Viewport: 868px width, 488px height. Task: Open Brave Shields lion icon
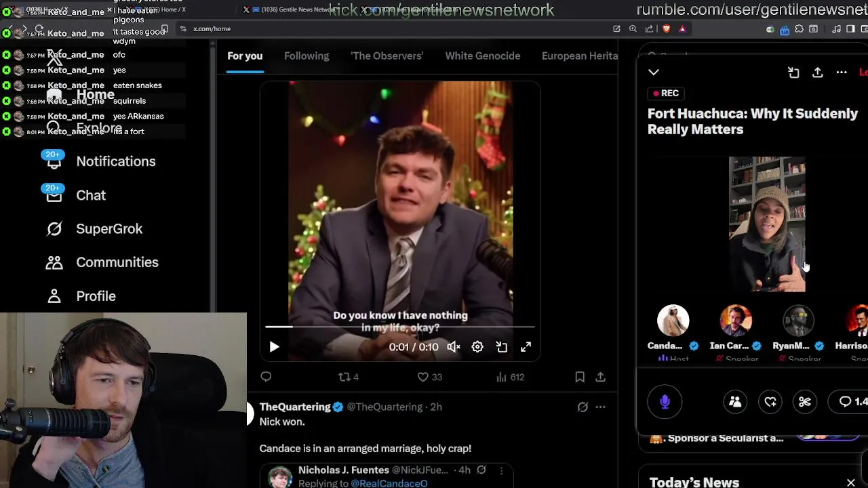[x=666, y=28]
